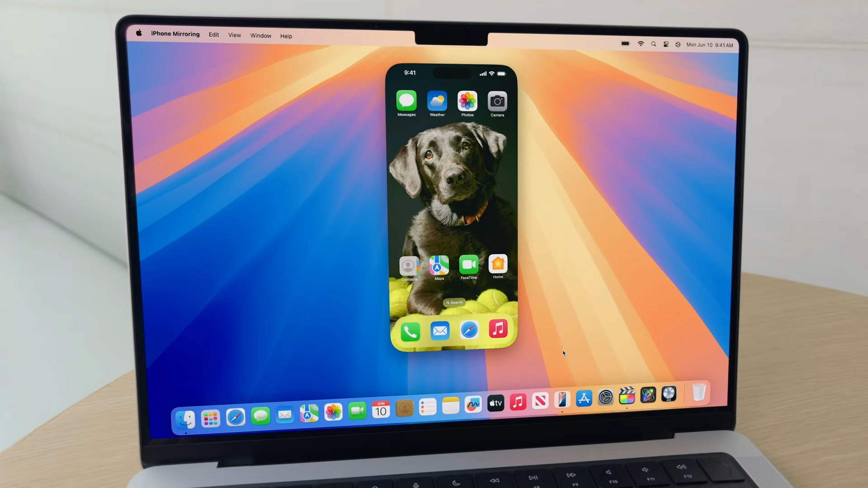Tap Search bar on iPhone screen
Viewport: 868px width, 488px height.
[454, 302]
